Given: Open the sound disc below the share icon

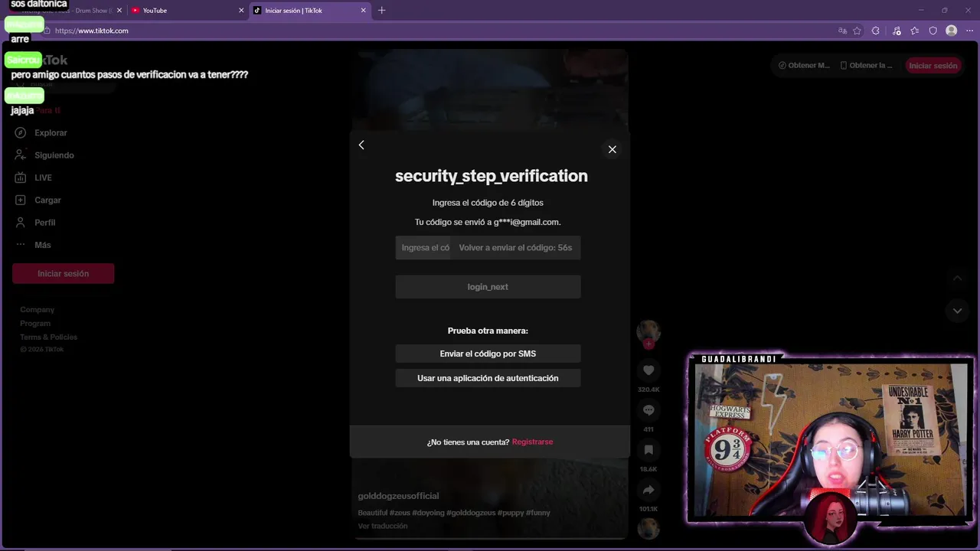Looking at the screenshot, I should pyautogui.click(x=648, y=528).
